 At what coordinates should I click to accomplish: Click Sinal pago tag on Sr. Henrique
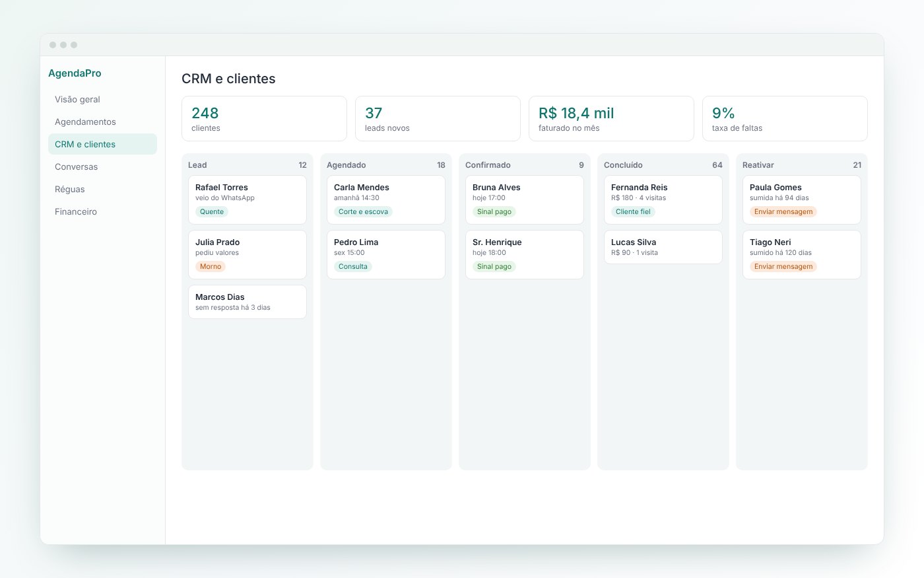tap(494, 267)
